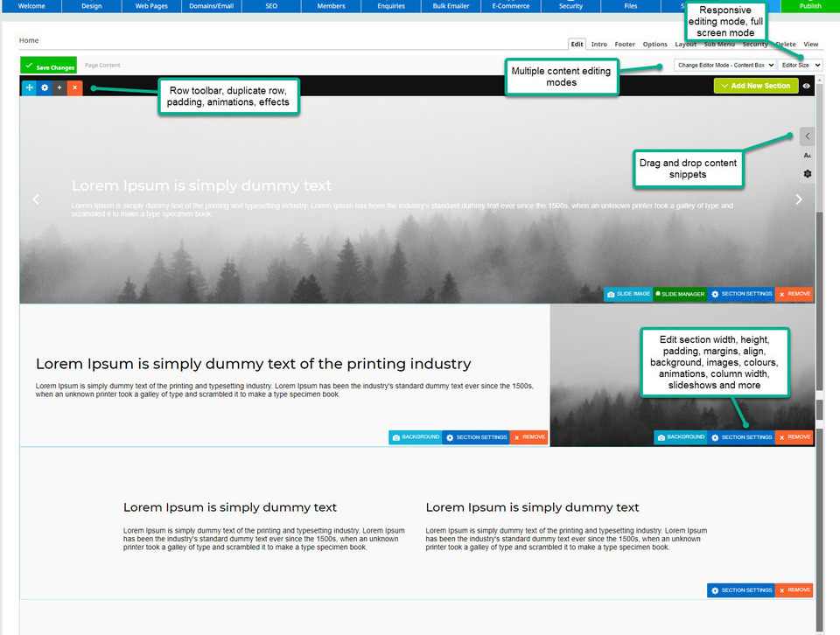Switch to the Footer tab
840x635 pixels.
click(625, 45)
